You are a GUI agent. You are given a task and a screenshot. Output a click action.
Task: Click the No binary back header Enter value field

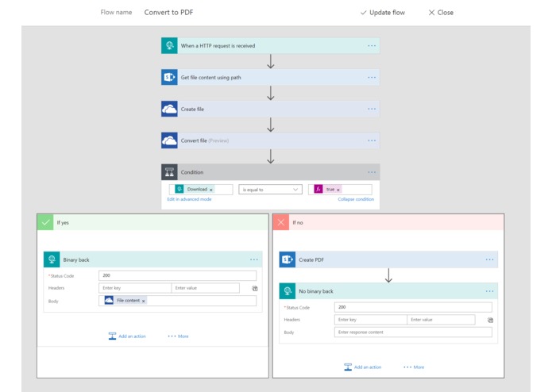[441, 320]
